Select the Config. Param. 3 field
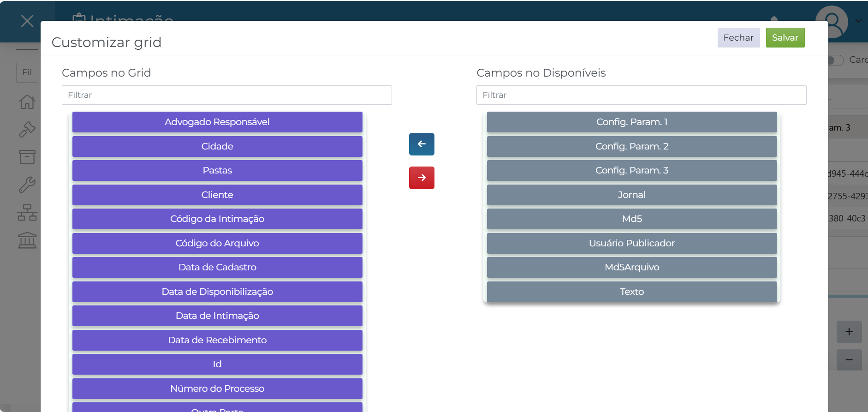The image size is (868, 412). (x=632, y=171)
